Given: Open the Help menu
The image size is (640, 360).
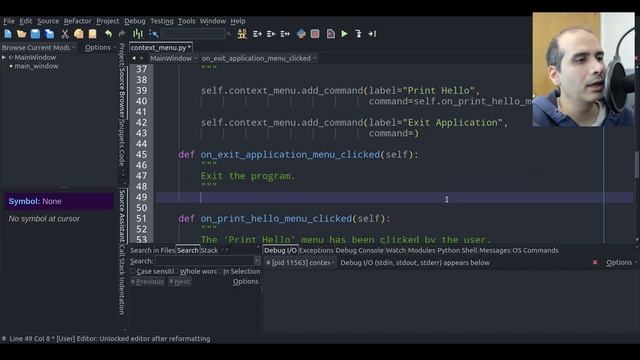Looking at the screenshot, I should 238,21.
